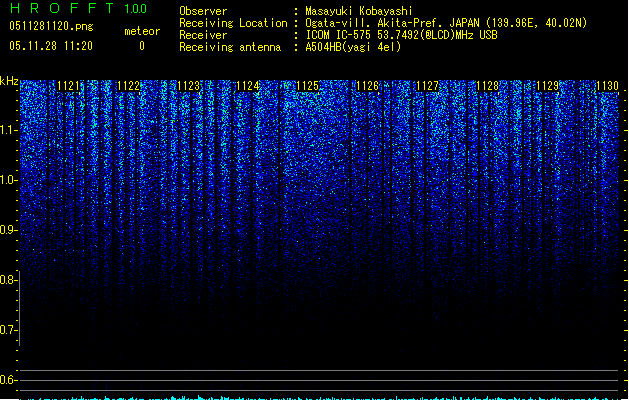Click the 1123 time marker
Viewport: 629px width, 400px height.
coord(188,86)
